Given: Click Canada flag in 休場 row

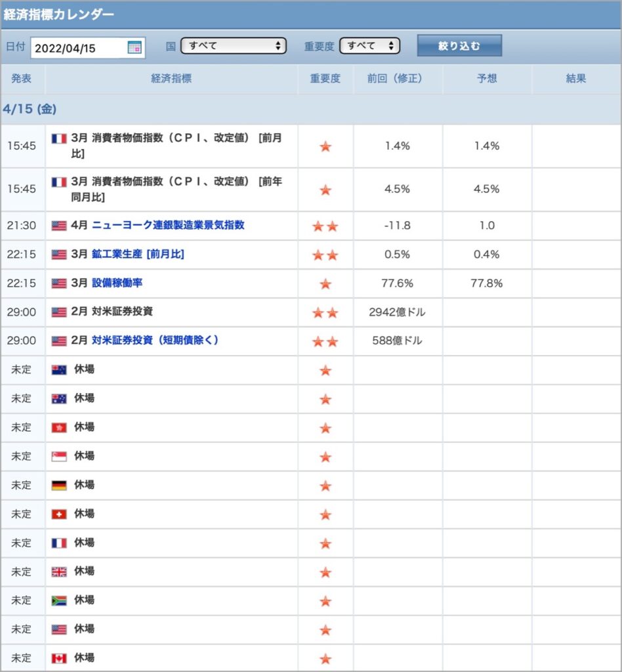Looking at the screenshot, I should 59,658.
